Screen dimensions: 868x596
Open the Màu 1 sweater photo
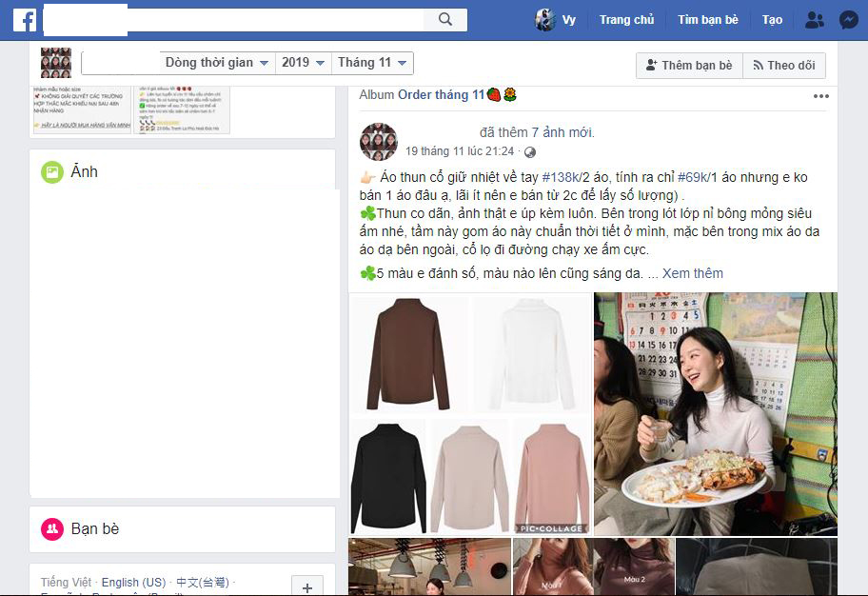coord(552,566)
